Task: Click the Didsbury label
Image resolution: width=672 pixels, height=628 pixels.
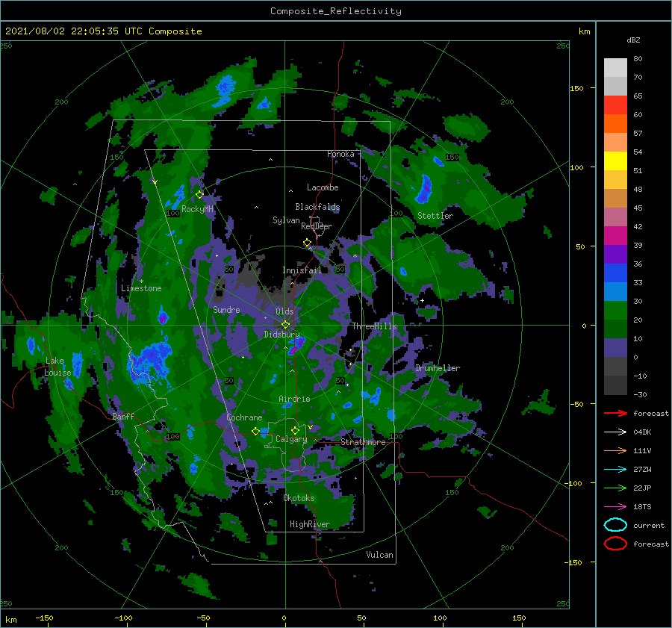Action: (281, 335)
